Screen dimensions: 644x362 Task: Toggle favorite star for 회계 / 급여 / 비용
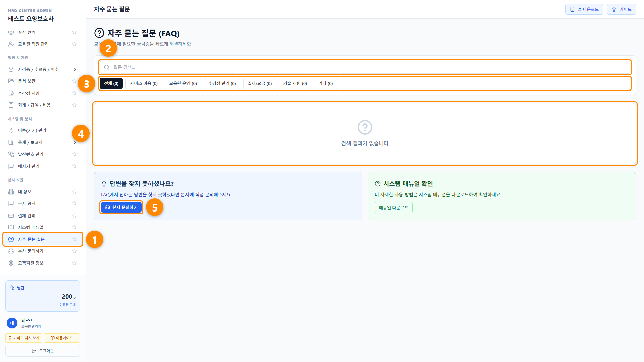[x=74, y=105]
